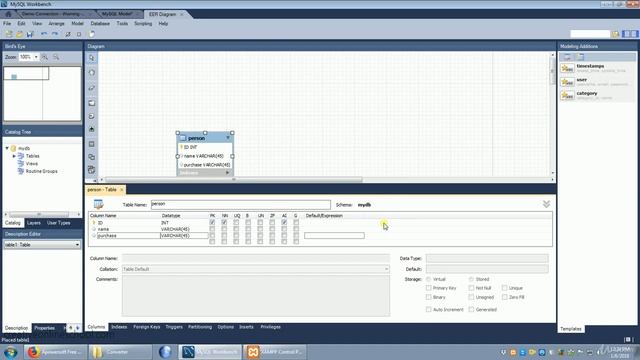Toggle PK checkbox for purchase column
This screenshot has height=360, width=640.
[x=212, y=236]
